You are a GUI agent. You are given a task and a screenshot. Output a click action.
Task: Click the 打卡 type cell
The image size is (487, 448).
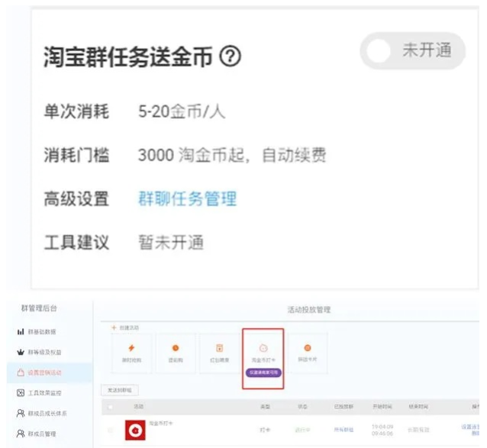coord(265,430)
